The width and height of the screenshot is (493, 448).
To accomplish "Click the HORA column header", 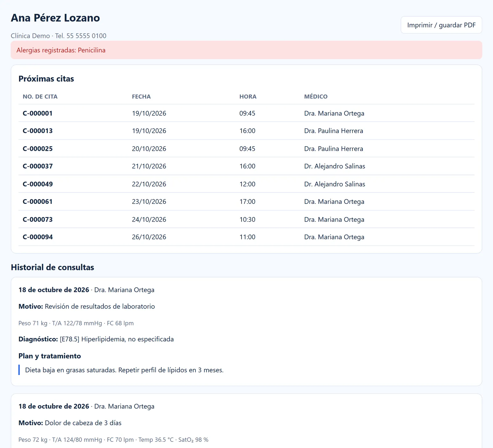I will tap(248, 97).
